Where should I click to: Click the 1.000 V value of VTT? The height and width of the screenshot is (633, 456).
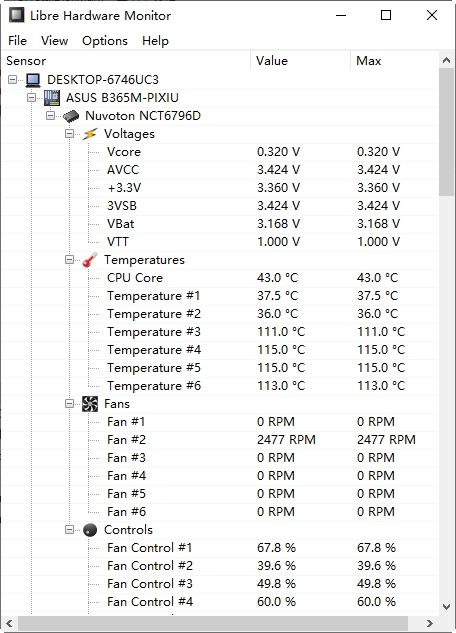278,242
